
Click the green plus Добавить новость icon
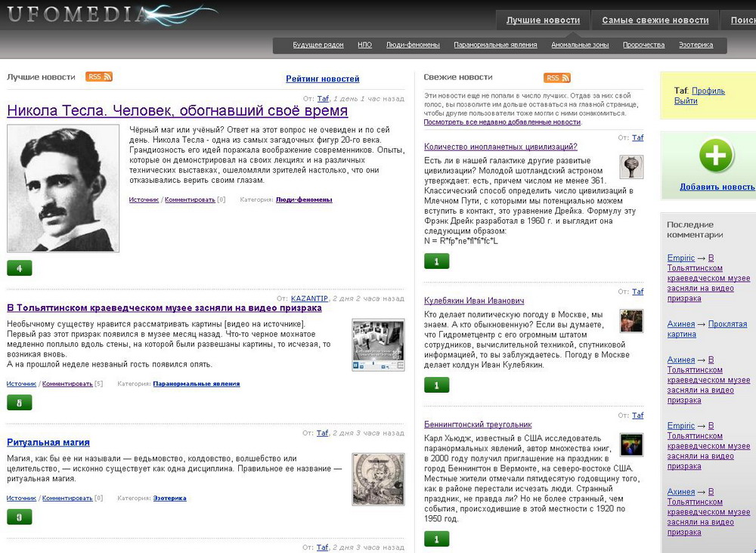[715, 156]
